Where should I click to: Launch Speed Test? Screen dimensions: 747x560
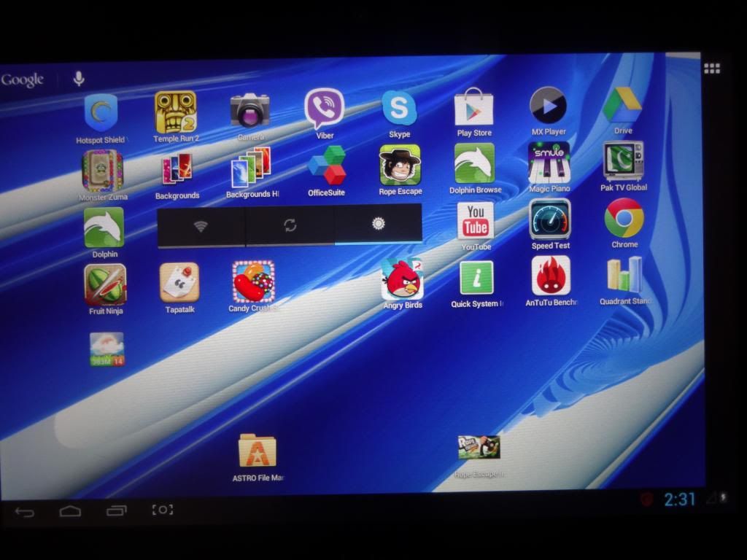click(x=550, y=219)
